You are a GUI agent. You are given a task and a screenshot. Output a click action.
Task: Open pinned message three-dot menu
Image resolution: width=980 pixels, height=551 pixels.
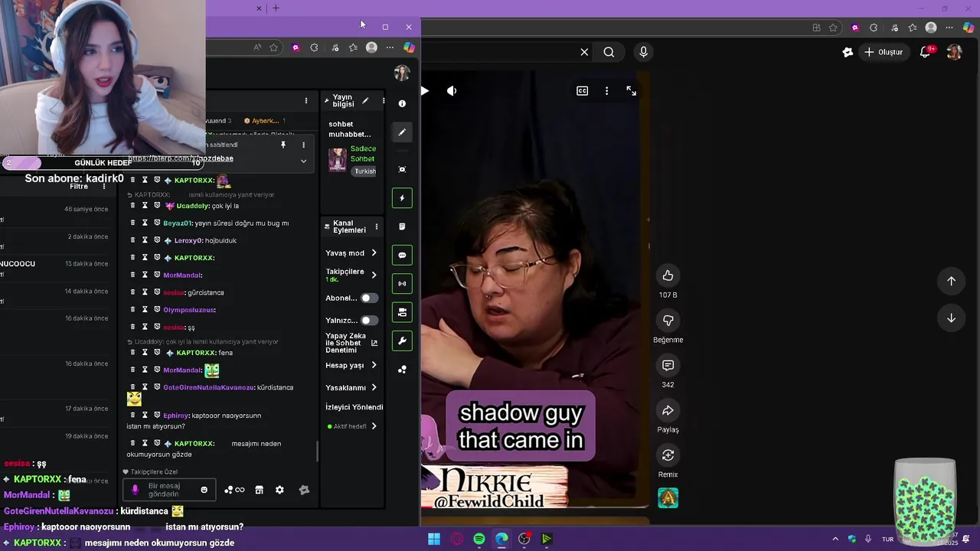303,145
